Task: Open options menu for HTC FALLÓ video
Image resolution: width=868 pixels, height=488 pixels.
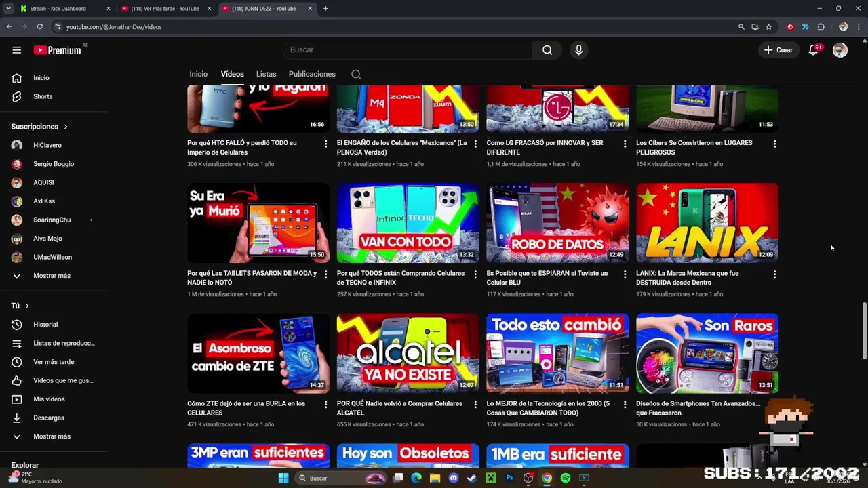Action: tap(325, 144)
